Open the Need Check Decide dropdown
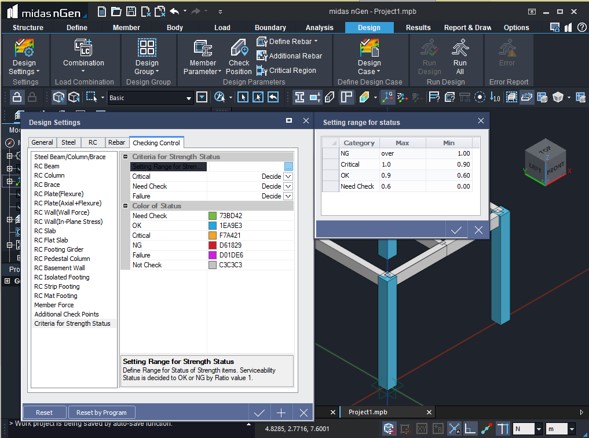Screen dimensions: 589x438 [288, 186]
